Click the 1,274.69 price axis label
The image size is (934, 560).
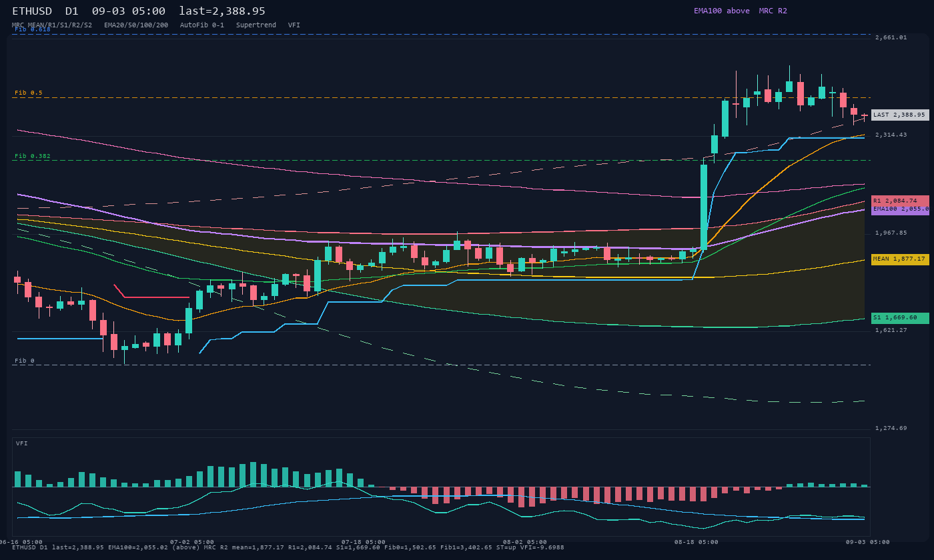(891, 428)
